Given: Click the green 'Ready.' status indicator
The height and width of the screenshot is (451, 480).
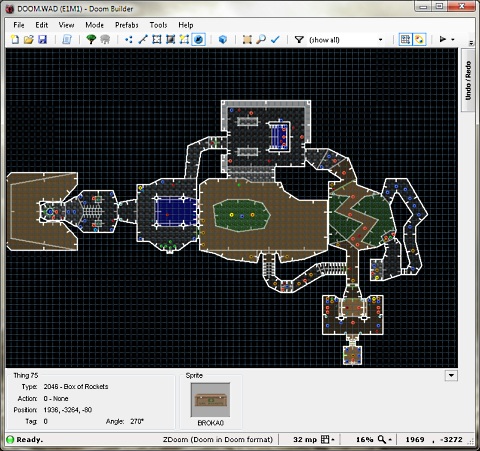Looking at the screenshot, I should (10, 440).
